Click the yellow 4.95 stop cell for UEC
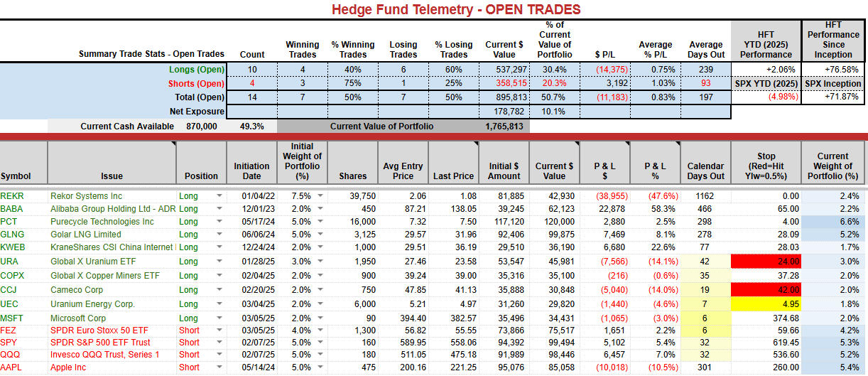Viewport: 868px width, 376px height. pos(766,304)
